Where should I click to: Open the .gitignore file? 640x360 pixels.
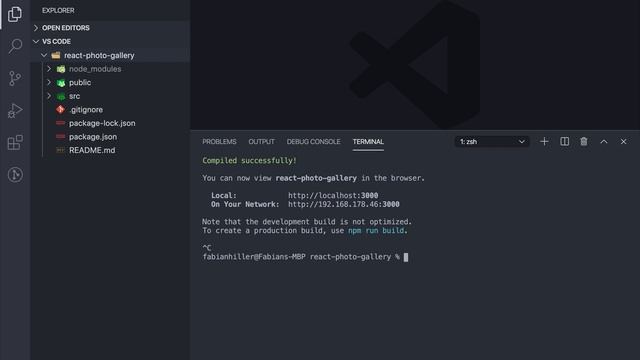[86, 109]
